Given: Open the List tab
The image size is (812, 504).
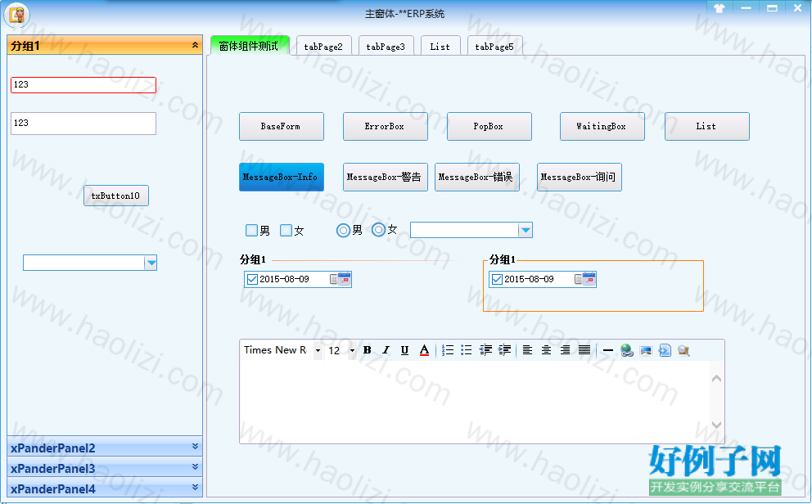Looking at the screenshot, I should (440, 46).
